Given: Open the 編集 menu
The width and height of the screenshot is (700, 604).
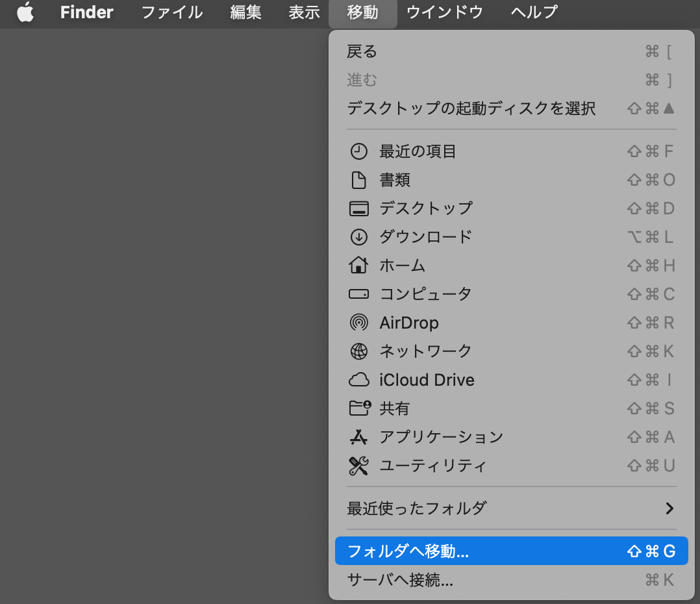Looking at the screenshot, I should tap(246, 12).
